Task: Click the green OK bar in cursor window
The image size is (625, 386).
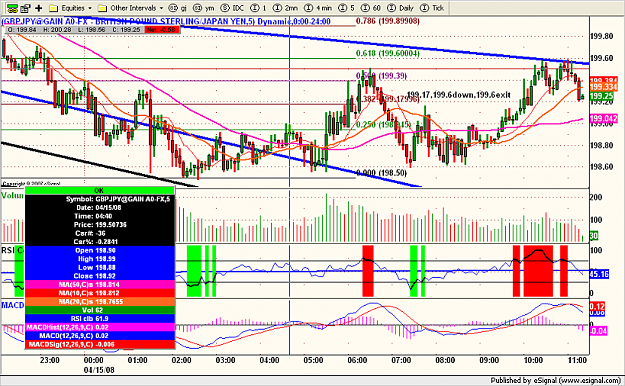Action: pyautogui.click(x=100, y=191)
